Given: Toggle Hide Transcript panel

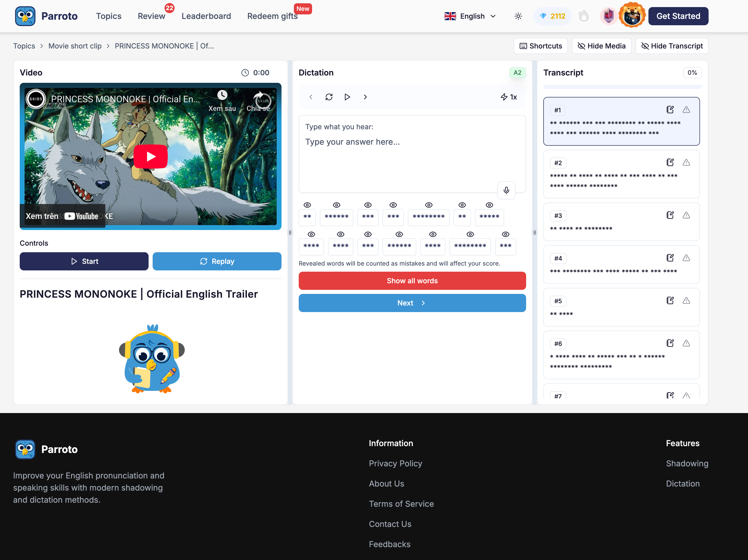Looking at the screenshot, I should pos(672,46).
